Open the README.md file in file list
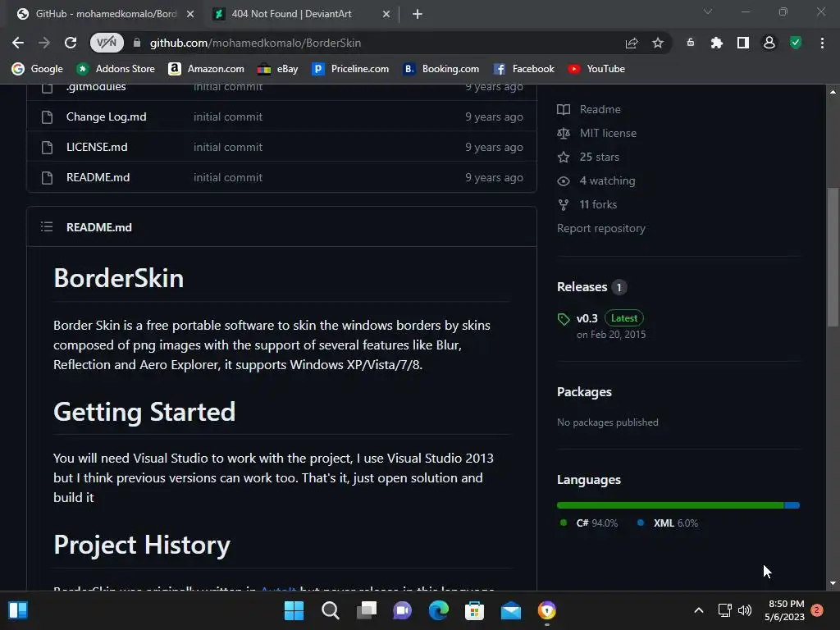840x630 pixels. (x=98, y=177)
